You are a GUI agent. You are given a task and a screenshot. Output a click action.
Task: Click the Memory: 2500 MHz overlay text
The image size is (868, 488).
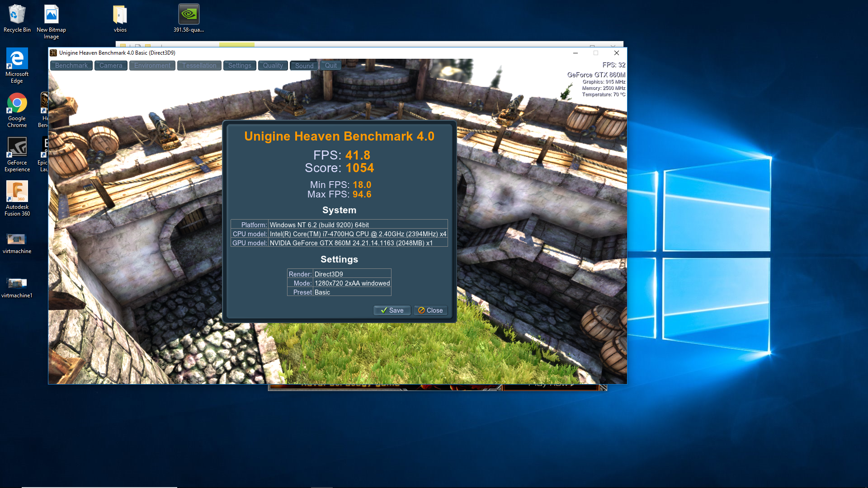604,88
